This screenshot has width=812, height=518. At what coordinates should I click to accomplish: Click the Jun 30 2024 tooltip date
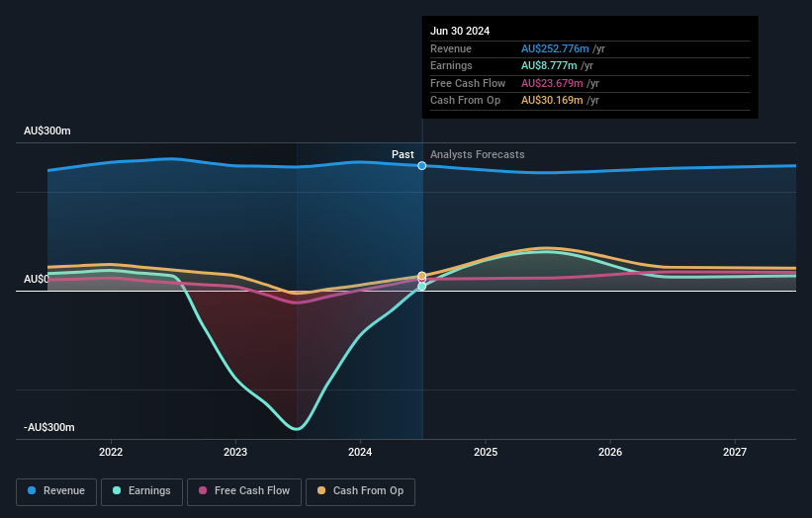click(x=460, y=31)
